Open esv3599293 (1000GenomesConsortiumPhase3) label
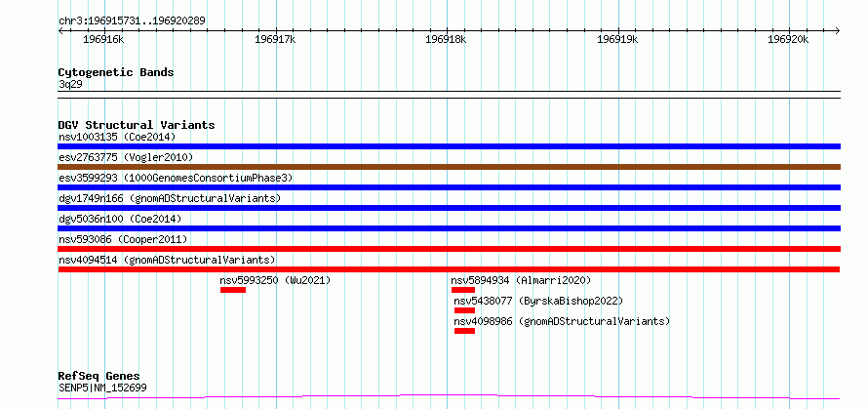Viewport: 868px width, 409px height. pos(176,178)
